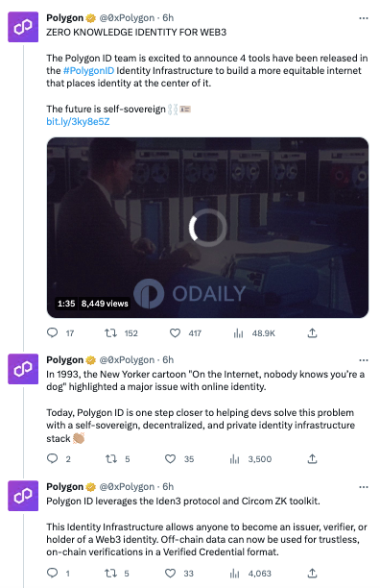Screen dimensions: 380x588
Task: Reply to the New Yorker cartoon tweet
Action: (x=53, y=458)
